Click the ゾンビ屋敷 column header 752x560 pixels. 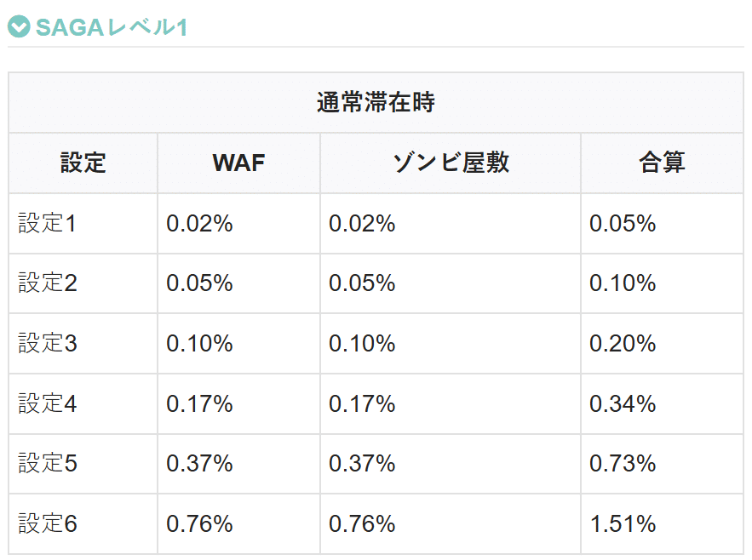click(x=451, y=163)
